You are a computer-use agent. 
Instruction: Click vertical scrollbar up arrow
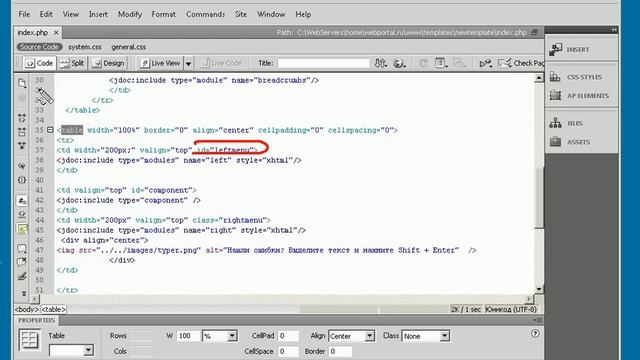(x=539, y=78)
